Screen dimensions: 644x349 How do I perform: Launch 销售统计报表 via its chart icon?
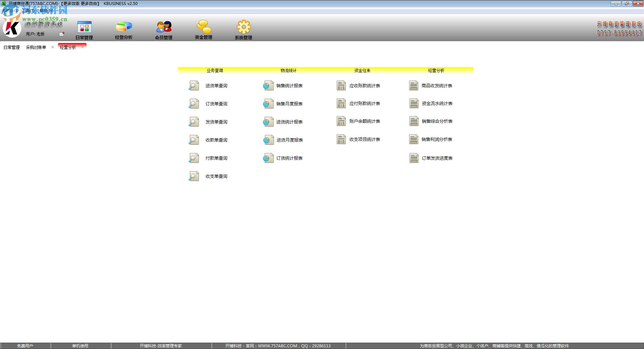coord(268,86)
